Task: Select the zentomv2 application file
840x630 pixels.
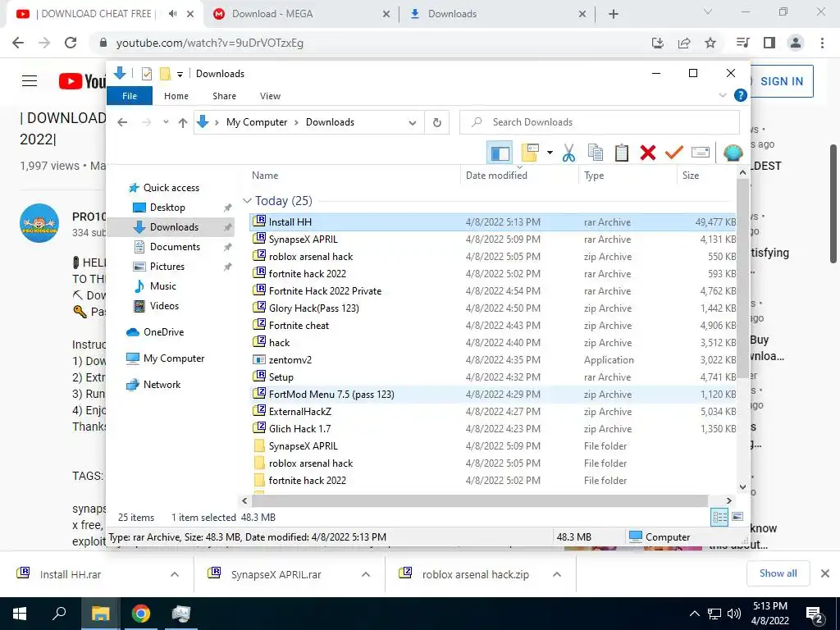Action: coord(493,360)
